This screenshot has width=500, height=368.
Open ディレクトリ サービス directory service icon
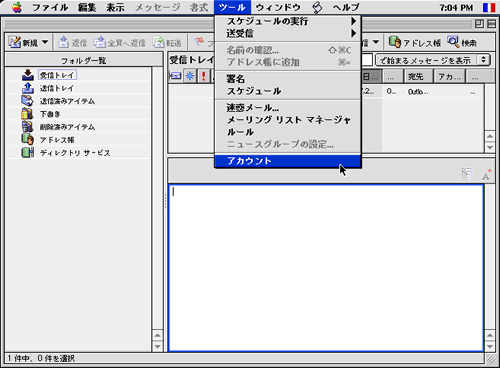(x=28, y=152)
